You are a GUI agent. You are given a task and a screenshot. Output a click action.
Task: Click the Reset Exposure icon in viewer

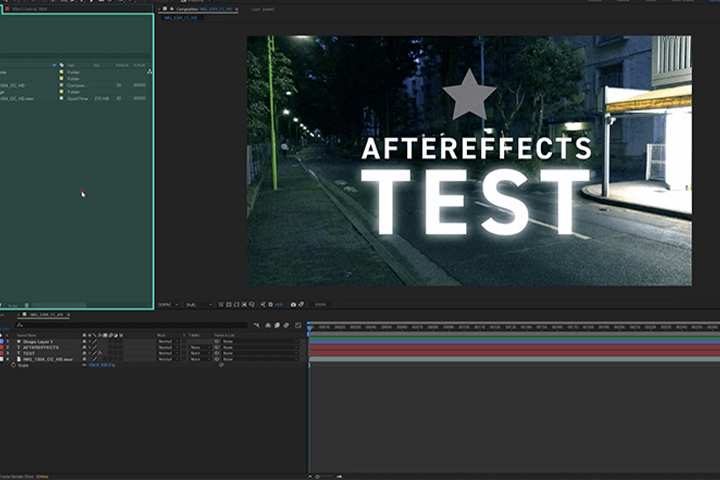pos(270,305)
